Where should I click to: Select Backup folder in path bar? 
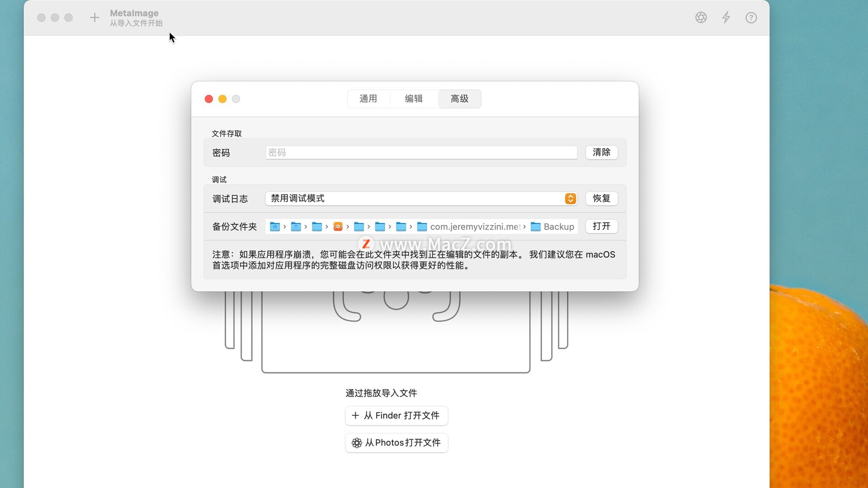point(552,226)
